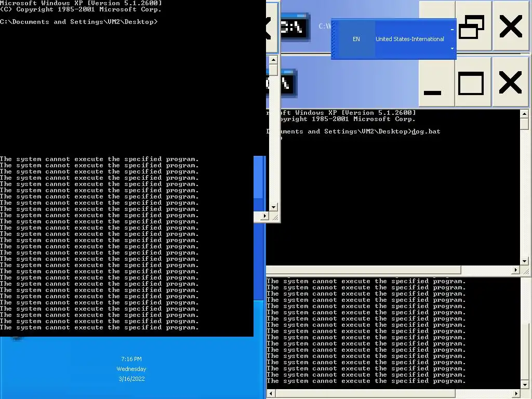532x399 pixels.
Task: Click the Wednesday day label
Action: pos(131,369)
